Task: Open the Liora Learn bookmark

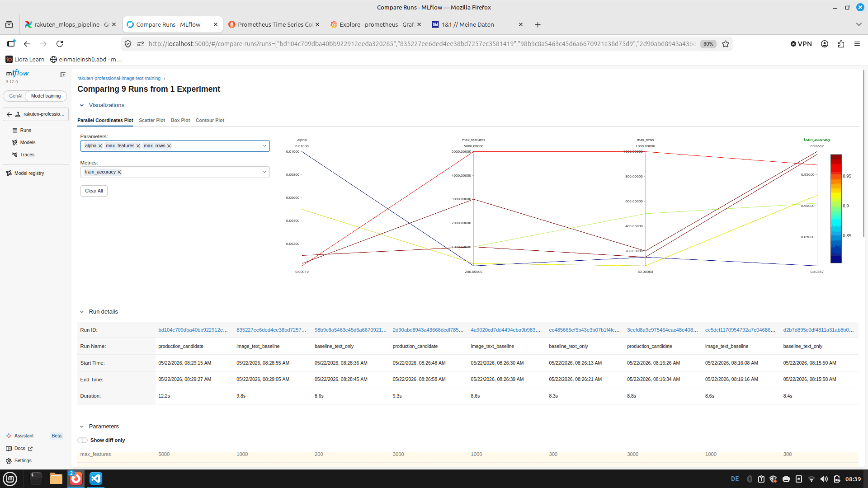Action: [25, 59]
